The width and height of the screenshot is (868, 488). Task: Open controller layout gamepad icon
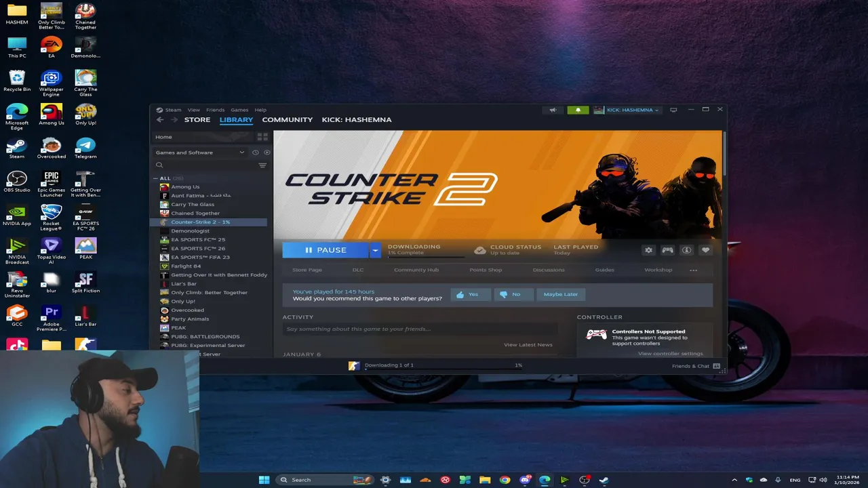tap(667, 250)
